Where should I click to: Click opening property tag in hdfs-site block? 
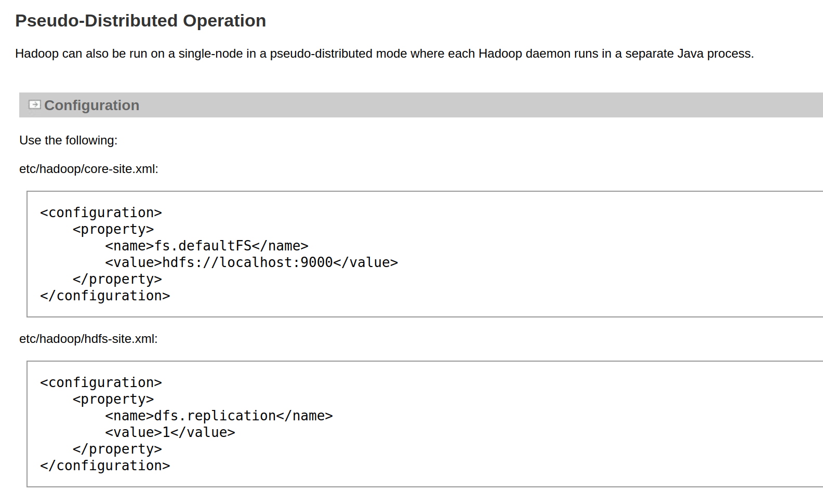pos(113,399)
